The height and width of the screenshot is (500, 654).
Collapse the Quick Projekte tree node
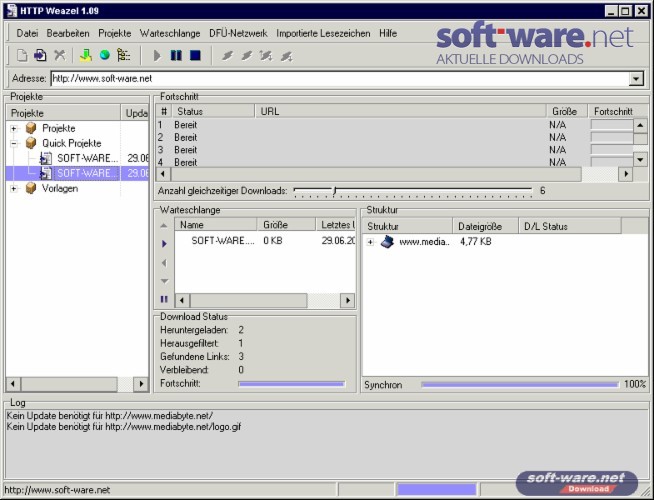14,143
